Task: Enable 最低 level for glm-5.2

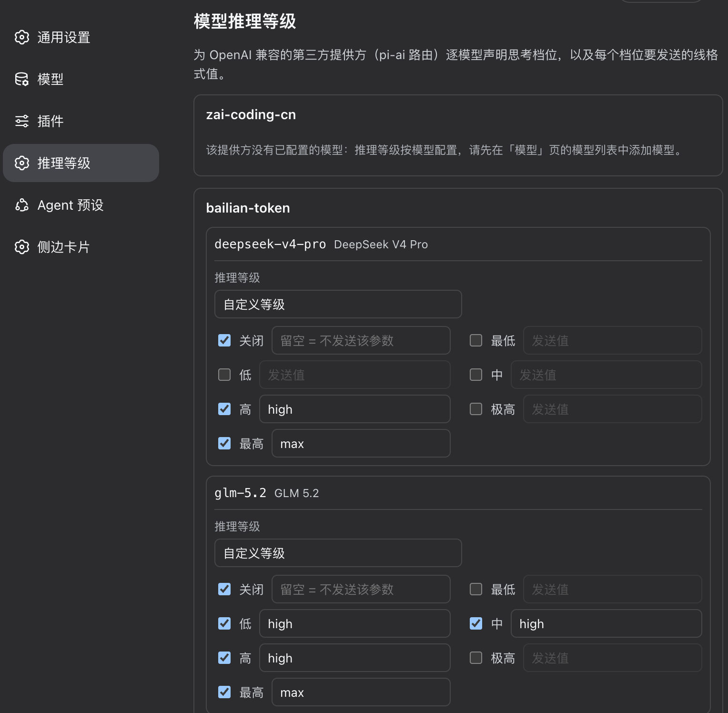Action: point(476,589)
